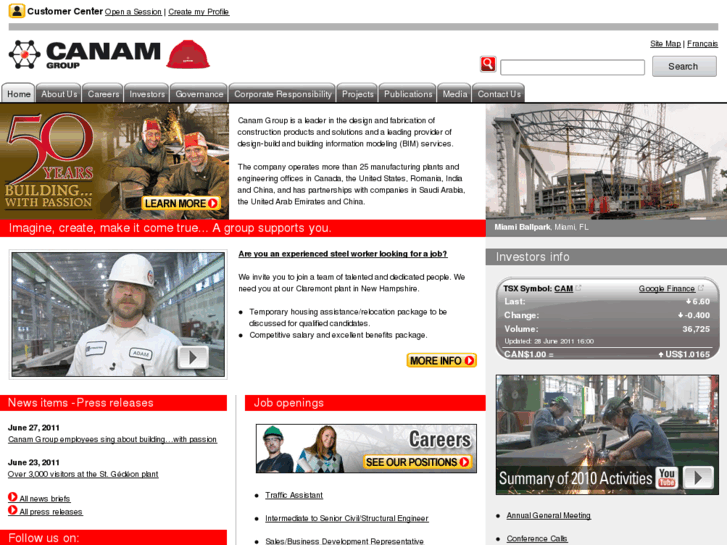The width and height of the screenshot is (727, 545).
Task: Select the Governance tab
Action: pyautogui.click(x=199, y=93)
